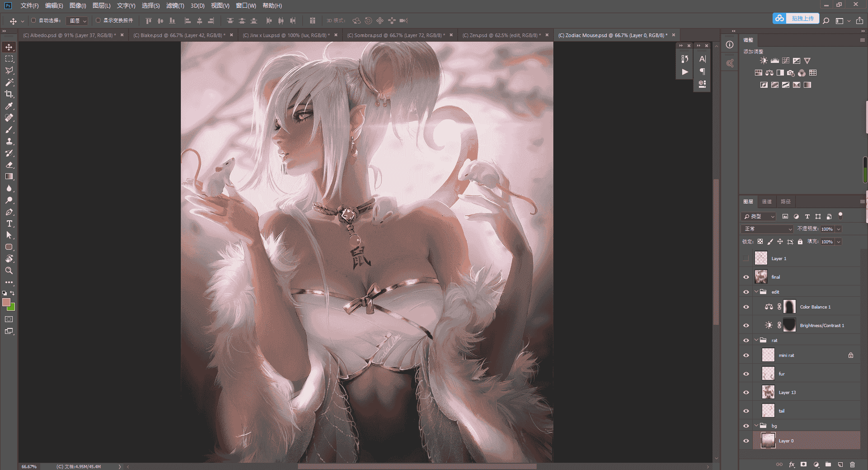Click the green background color swatch
The height and width of the screenshot is (470, 868).
click(12, 308)
